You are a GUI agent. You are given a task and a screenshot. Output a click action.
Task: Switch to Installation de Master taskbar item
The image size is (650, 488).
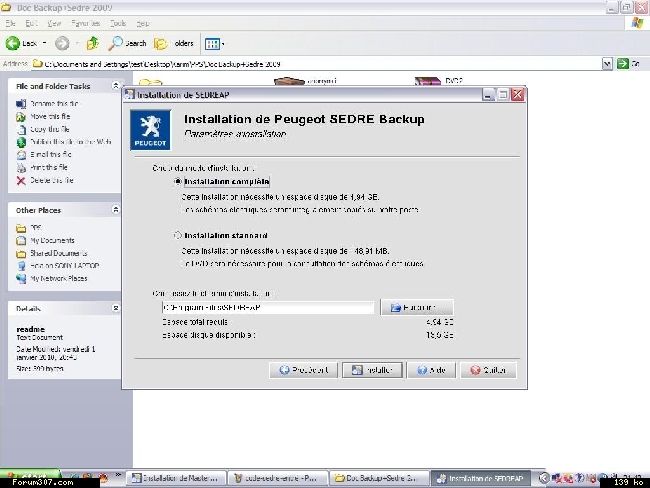point(176,478)
